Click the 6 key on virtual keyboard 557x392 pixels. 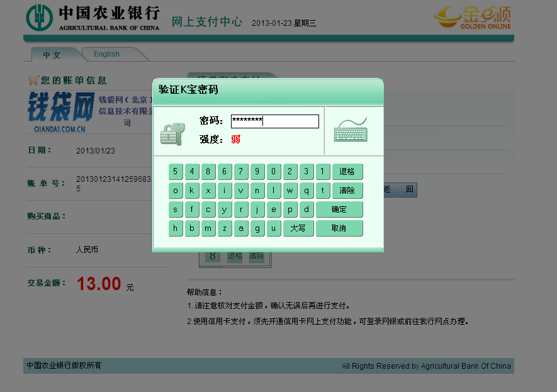(x=225, y=172)
